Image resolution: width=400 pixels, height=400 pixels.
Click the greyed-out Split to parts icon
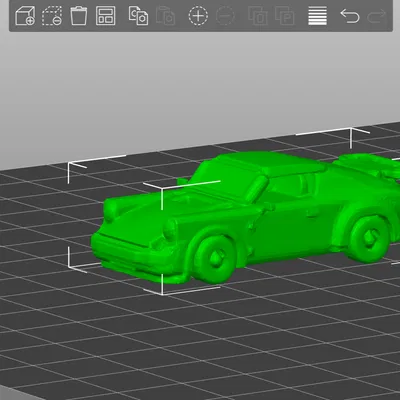click(x=285, y=16)
